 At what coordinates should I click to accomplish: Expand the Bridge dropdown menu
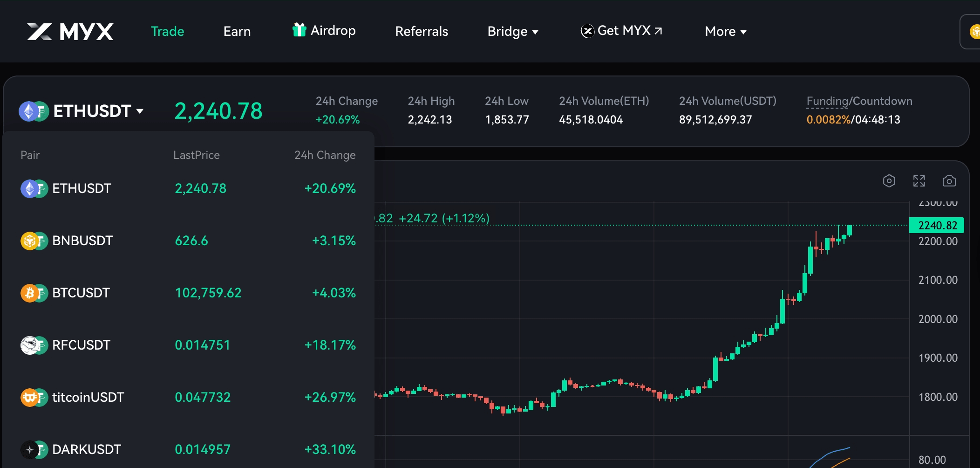[513, 31]
